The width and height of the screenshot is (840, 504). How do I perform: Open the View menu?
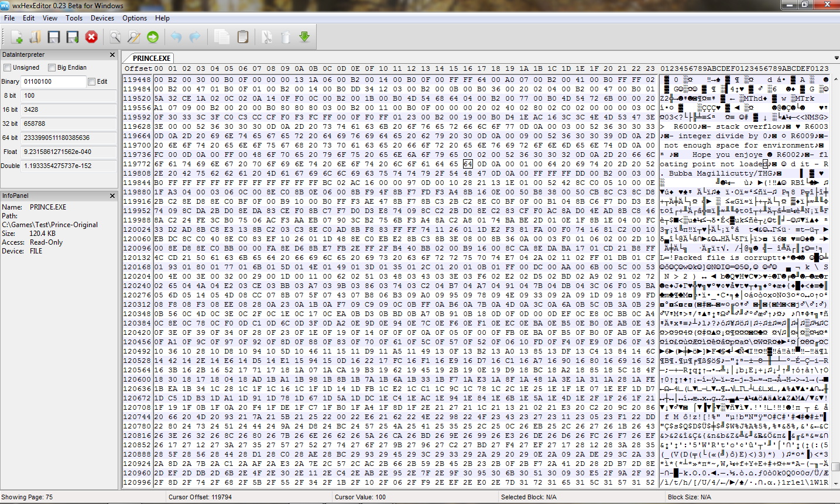(50, 18)
